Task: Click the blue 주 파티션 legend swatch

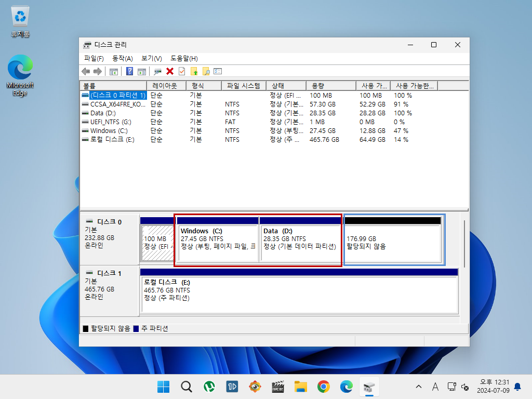Action: tap(136, 328)
